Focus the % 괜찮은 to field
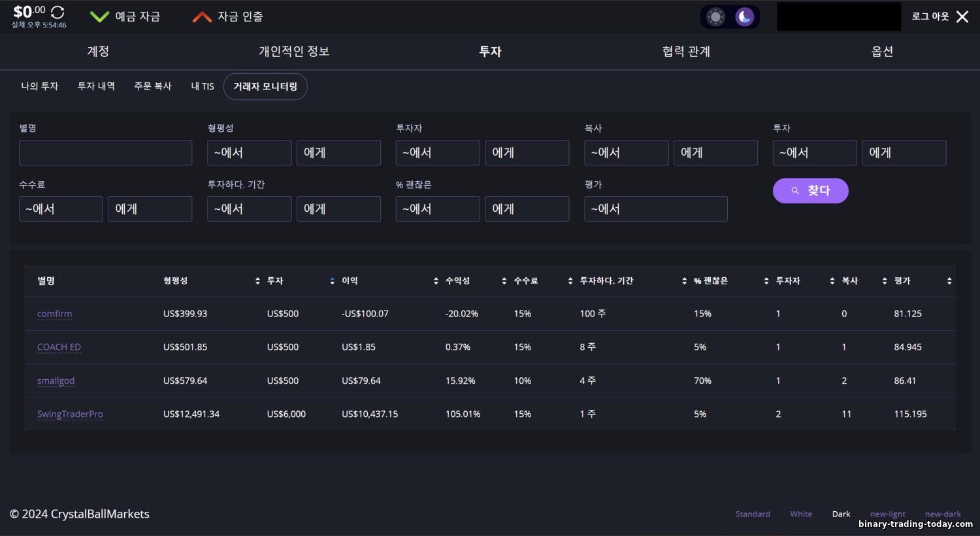Image resolution: width=980 pixels, height=536 pixels. click(527, 209)
